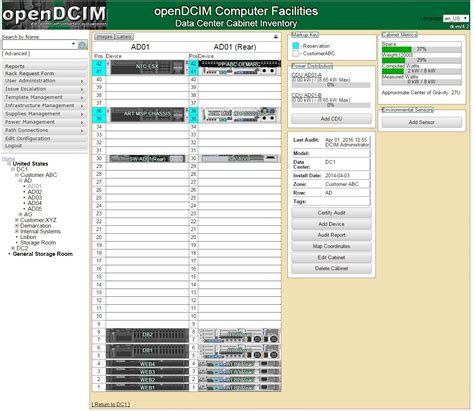The image size is (474, 411).
Task: Open the Path Connections submenu
Action: pyautogui.click(x=44, y=130)
